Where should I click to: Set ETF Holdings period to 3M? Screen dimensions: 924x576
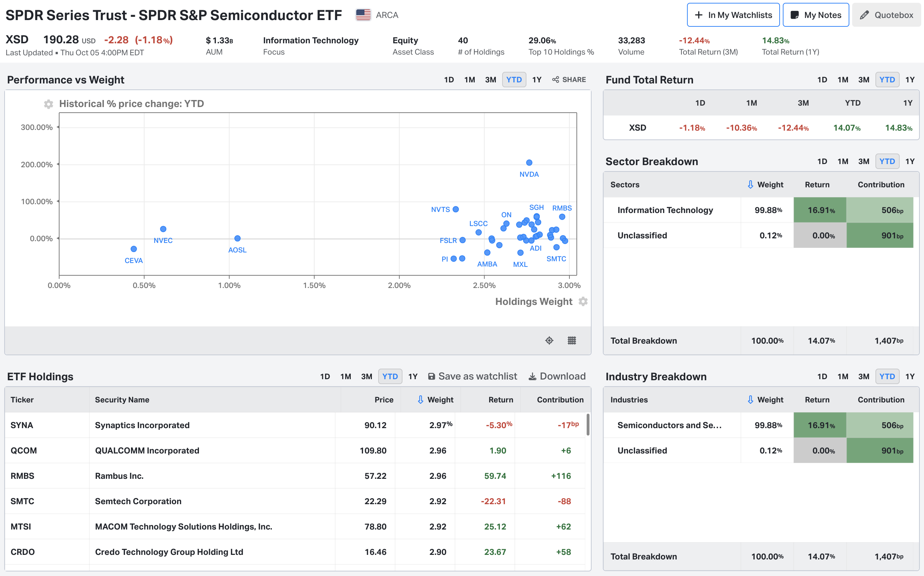[367, 376]
